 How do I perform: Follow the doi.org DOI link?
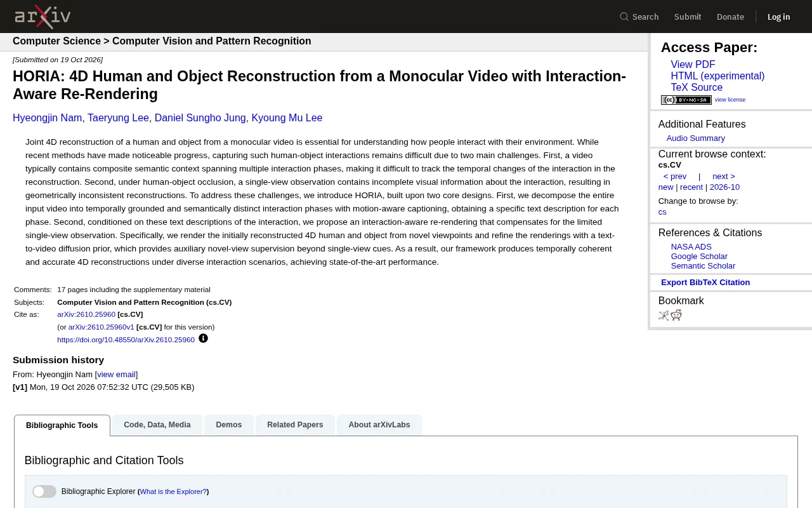point(126,340)
